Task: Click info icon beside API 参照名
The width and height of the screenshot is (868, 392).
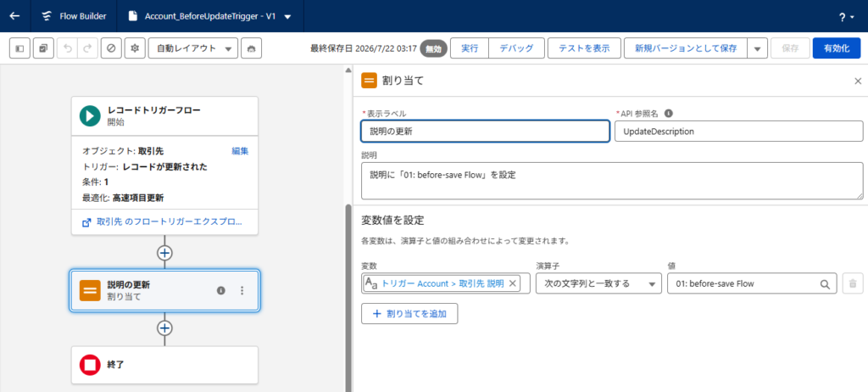Action: (668, 113)
